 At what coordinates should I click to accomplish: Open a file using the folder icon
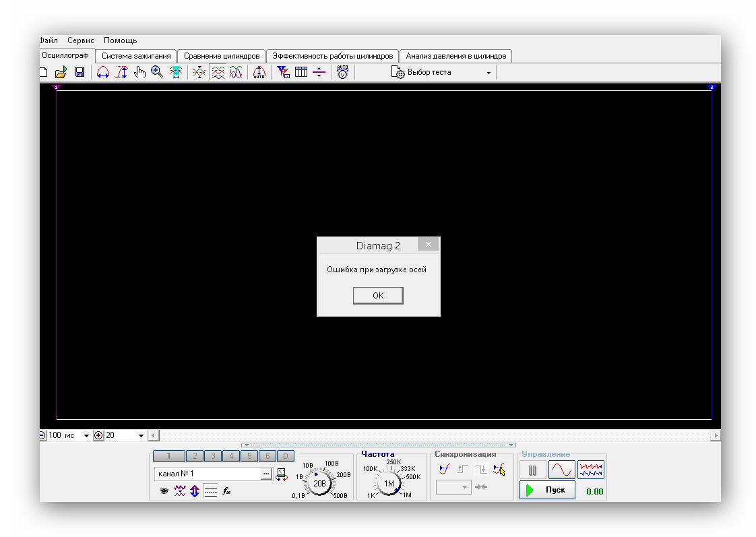click(x=61, y=72)
